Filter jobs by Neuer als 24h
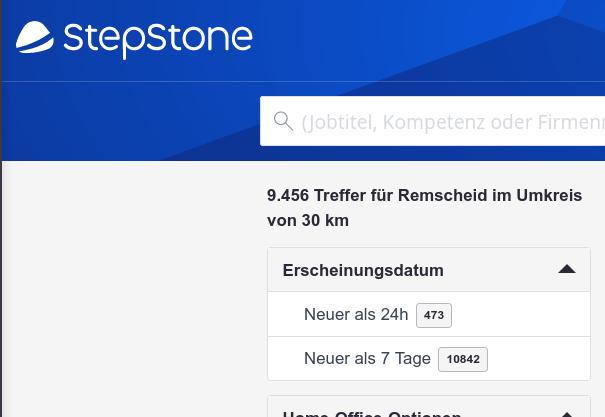 (x=356, y=315)
